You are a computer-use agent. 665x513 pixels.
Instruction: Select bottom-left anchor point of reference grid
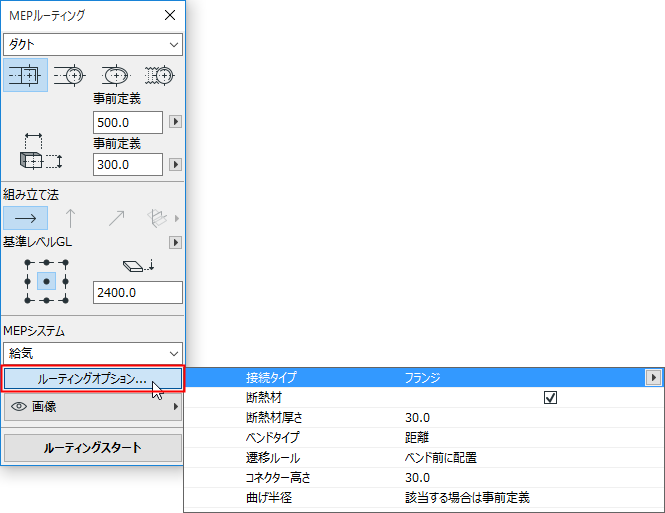coord(28,300)
